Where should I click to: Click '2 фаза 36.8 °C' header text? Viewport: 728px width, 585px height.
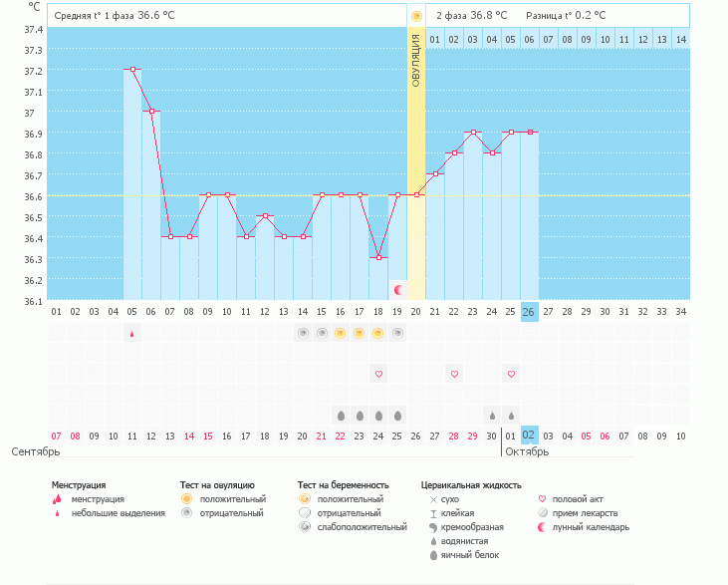(471, 15)
